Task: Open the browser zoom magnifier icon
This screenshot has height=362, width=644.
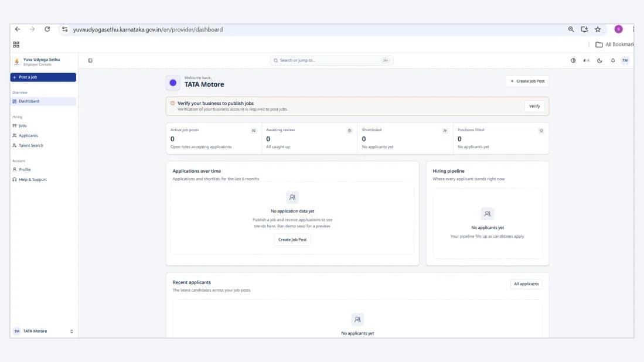Action: coord(571,29)
